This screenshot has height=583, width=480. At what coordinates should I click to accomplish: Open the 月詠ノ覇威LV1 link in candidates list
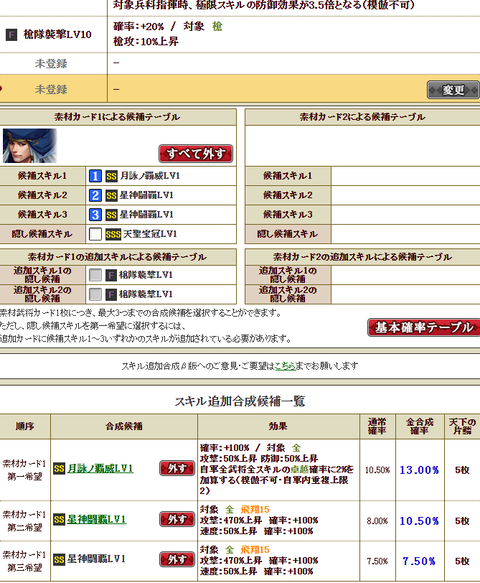(100, 468)
